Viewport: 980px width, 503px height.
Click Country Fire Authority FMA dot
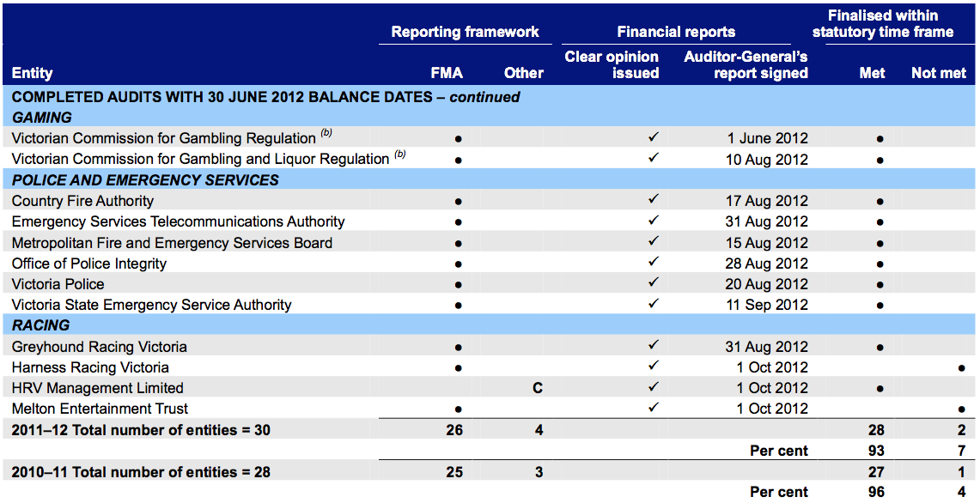click(x=458, y=202)
